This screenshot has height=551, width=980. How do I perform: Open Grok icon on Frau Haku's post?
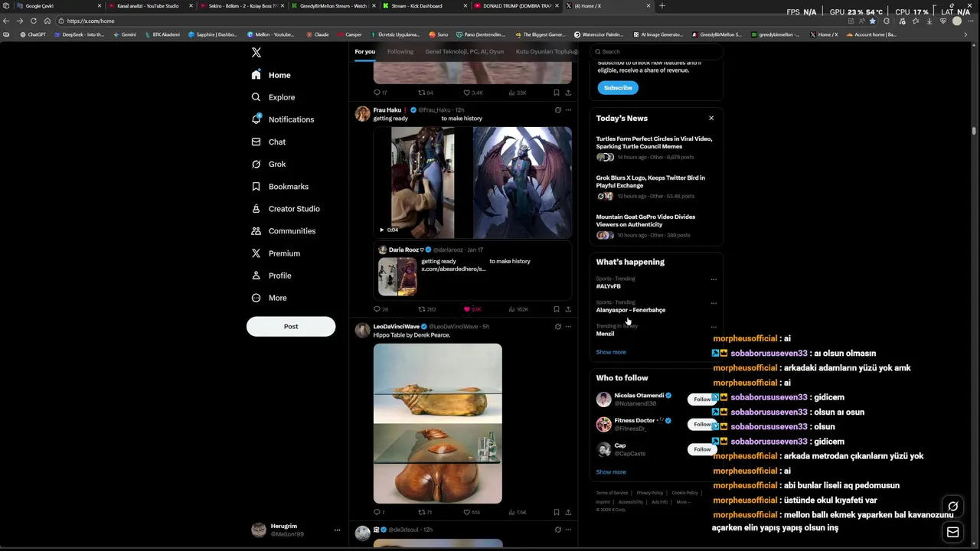tap(557, 110)
